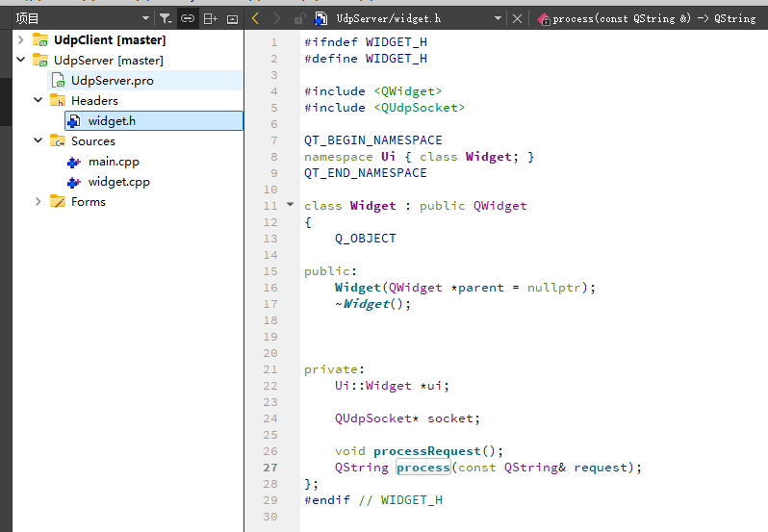Click line number 24 in the gutter
768x532 pixels.
point(269,418)
